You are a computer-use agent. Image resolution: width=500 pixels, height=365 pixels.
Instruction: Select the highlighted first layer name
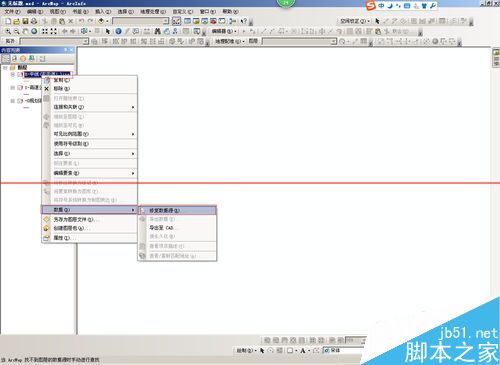(48, 74)
